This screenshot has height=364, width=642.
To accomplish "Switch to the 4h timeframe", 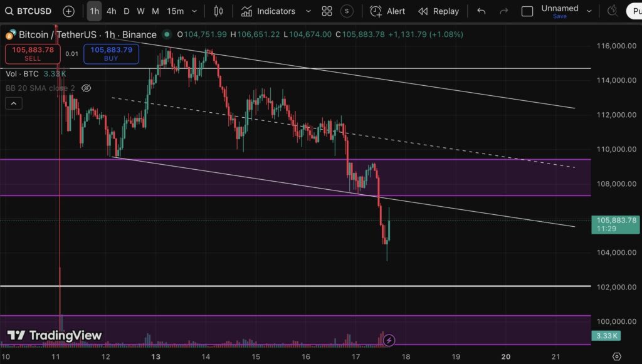I will tap(111, 11).
